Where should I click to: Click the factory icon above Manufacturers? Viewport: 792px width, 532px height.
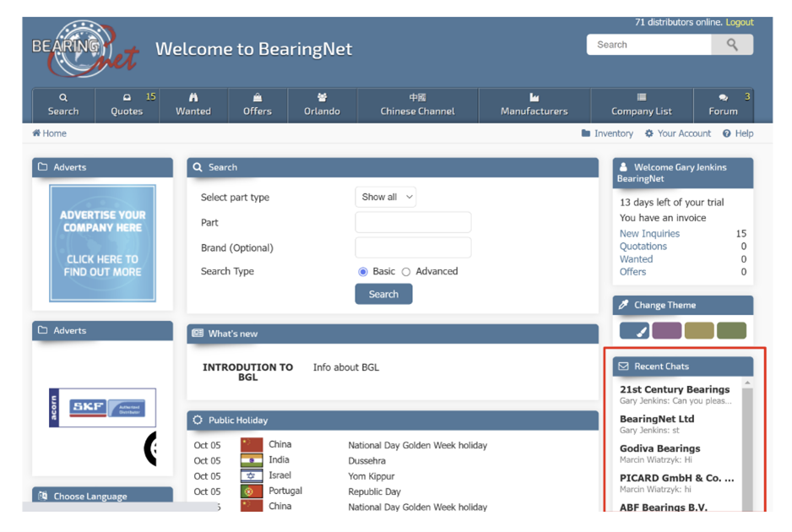(534, 97)
